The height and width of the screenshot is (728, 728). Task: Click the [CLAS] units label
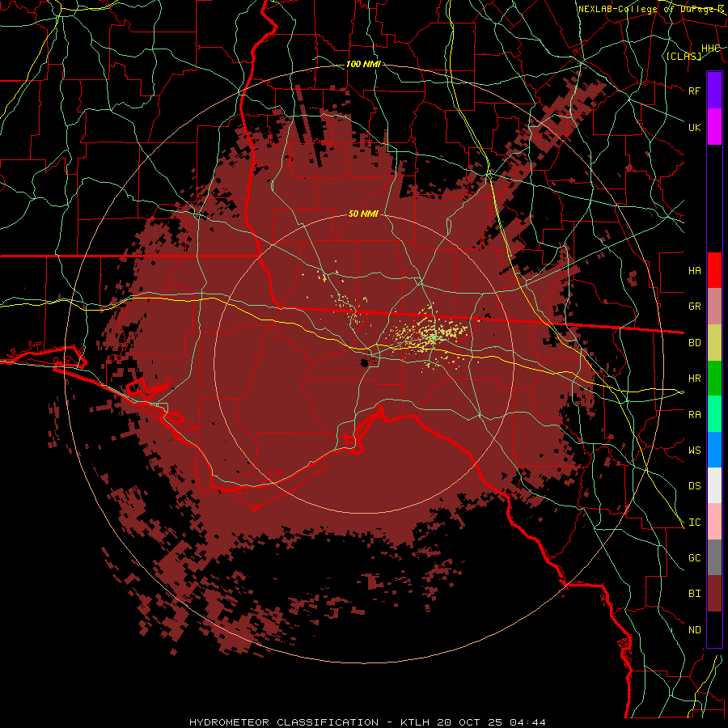[684, 56]
